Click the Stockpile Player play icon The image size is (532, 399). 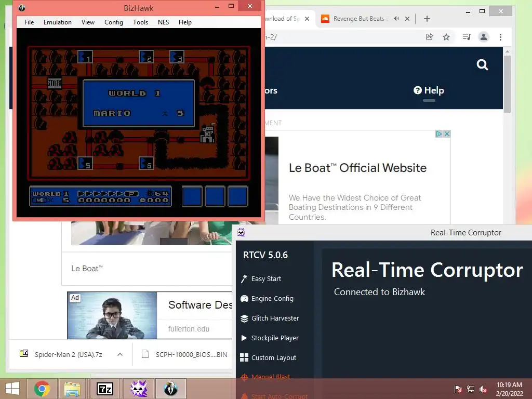[244, 338]
